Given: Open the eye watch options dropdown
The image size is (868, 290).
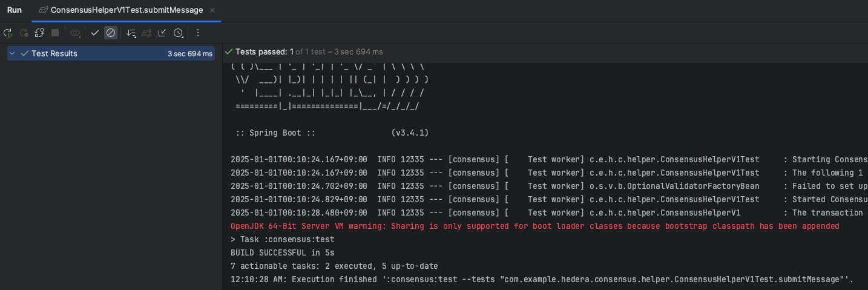Looking at the screenshot, I should coord(75,33).
